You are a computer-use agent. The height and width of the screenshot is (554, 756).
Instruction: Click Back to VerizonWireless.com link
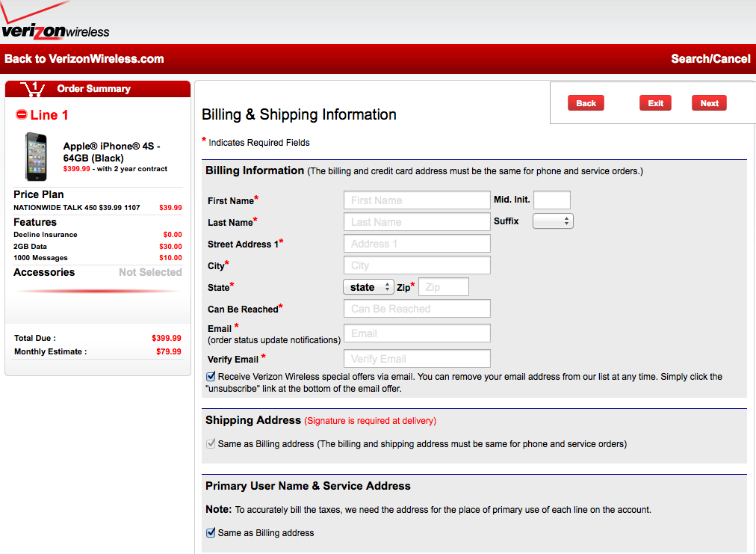(84, 59)
